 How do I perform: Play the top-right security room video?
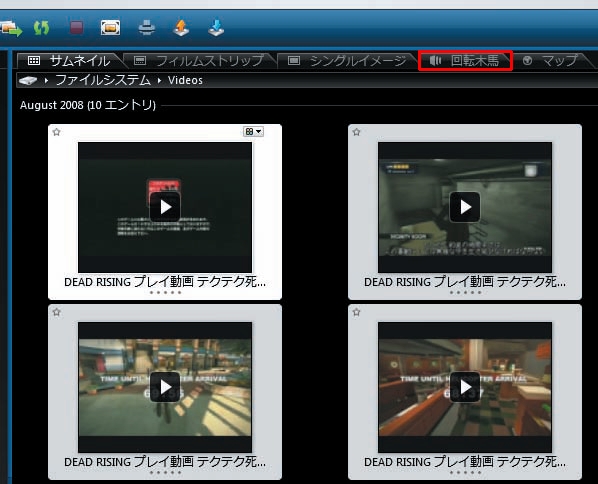point(465,207)
